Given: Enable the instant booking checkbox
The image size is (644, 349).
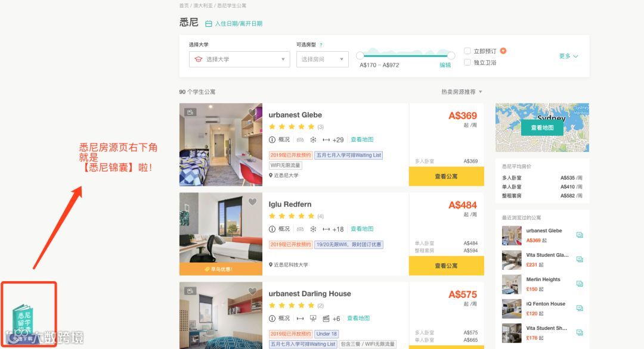Looking at the screenshot, I should pos(467,51).
